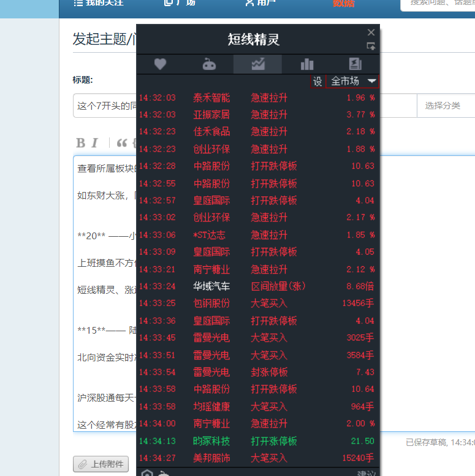Select 中路股份 row at 14:32:55
This screenshot has width=475, height=476.
(257, 183)
